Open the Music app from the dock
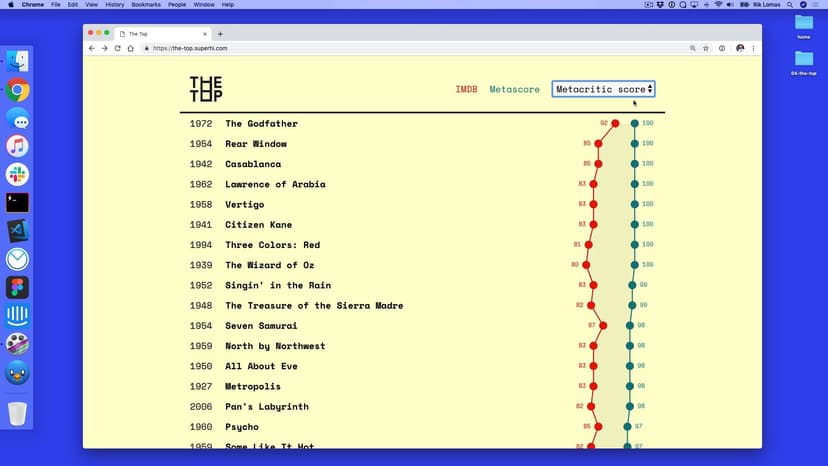Image resolution: width=828 pixels, height=466 pixels. click(x=17, y=146)
